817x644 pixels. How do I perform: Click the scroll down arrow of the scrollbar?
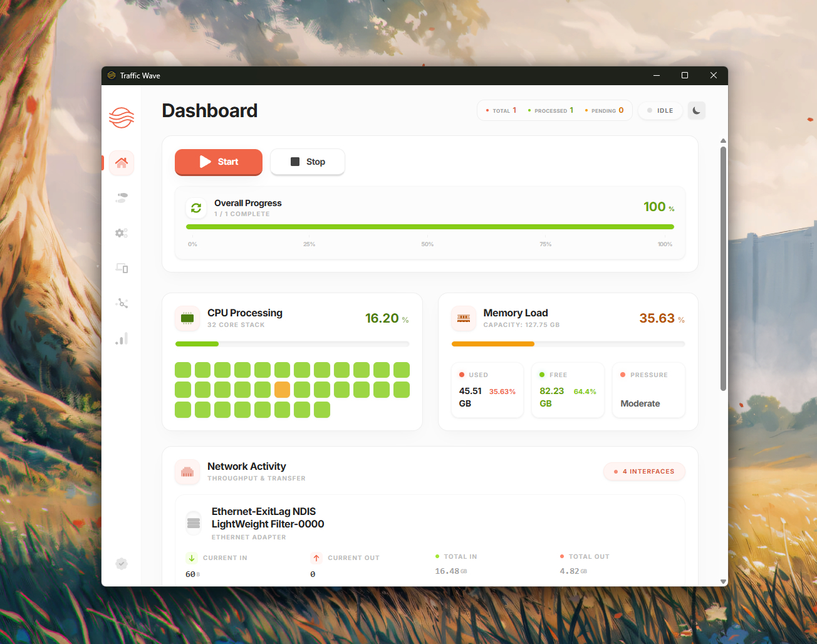[x=723, y=581]
